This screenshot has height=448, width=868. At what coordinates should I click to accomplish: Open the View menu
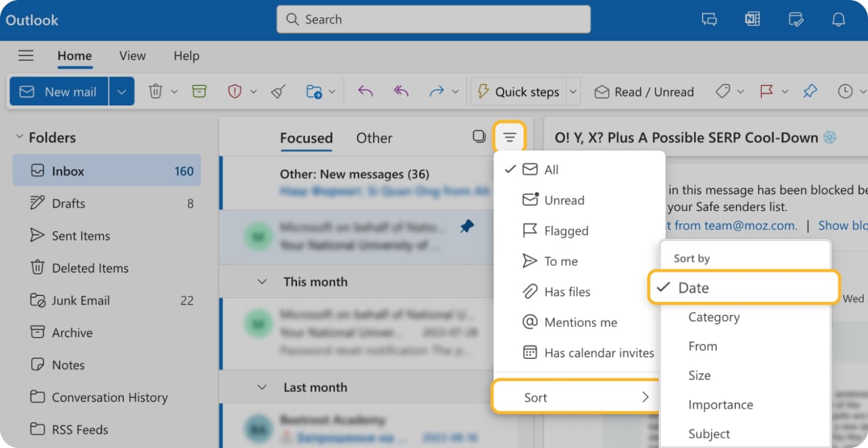point(131,55)
